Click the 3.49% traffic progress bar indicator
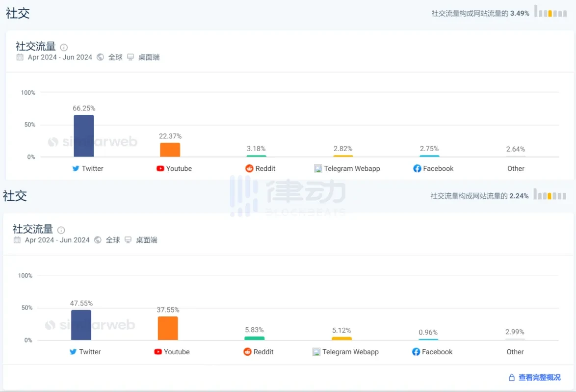576x392 pixels. click(550, 14)
